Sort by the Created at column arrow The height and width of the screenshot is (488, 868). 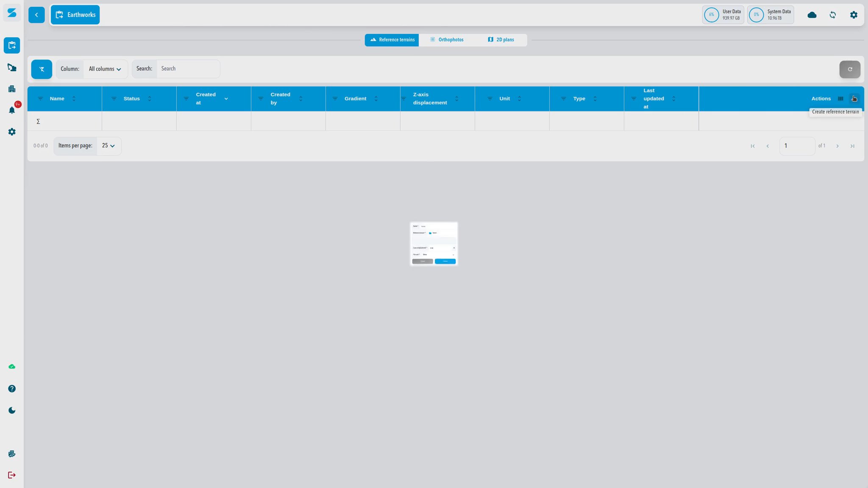[226, 99]
